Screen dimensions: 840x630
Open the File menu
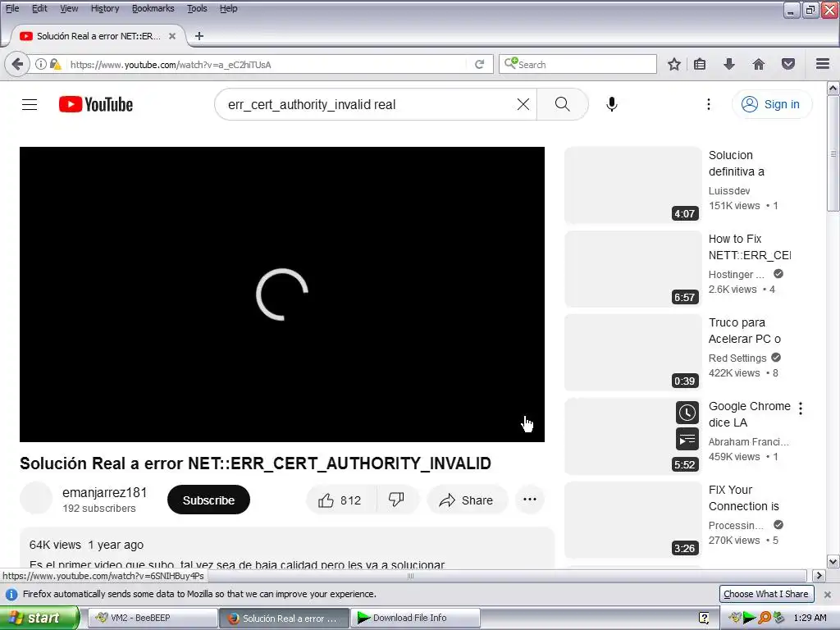click(x=12, y=8)
